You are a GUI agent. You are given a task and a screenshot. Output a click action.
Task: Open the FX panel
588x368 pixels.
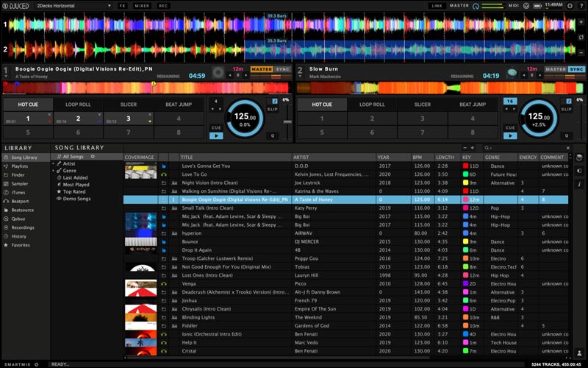point(122,6)
